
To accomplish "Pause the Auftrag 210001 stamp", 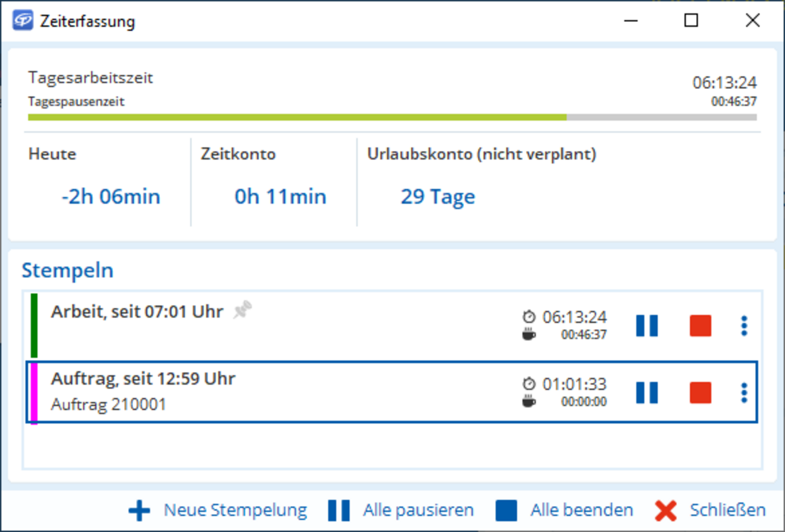I will (647, 393).
